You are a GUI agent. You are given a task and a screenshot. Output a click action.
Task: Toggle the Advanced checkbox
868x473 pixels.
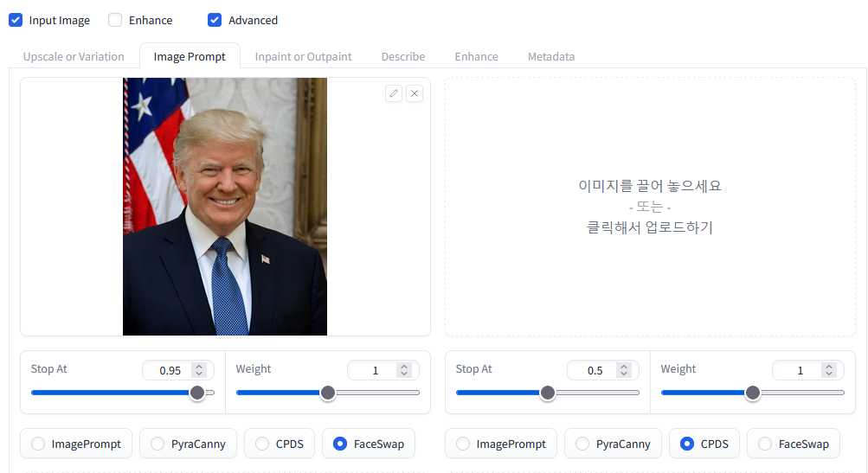coord(215,21)
